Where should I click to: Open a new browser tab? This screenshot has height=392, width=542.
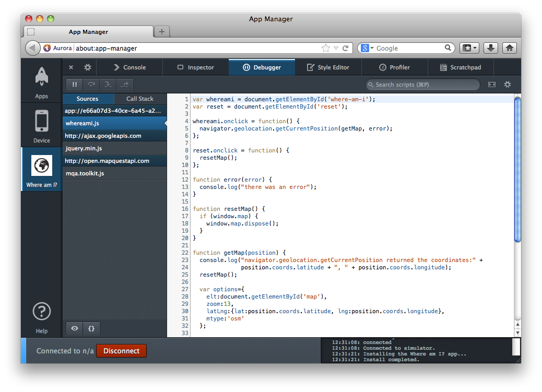click(161, 32)
